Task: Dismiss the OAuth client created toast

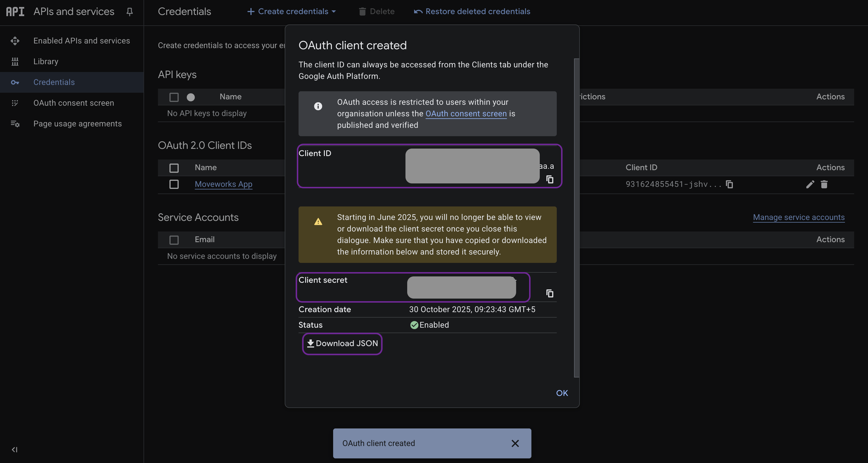Action: click(x=515, y=443)
